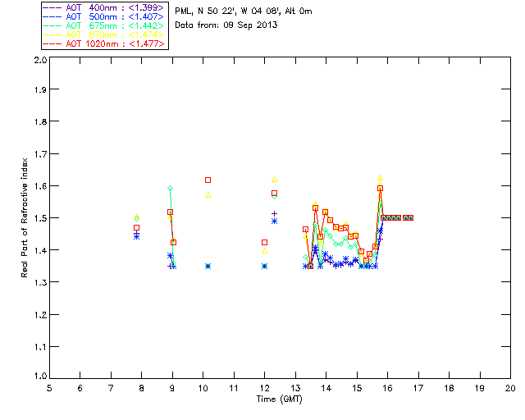Click the y-axis tick label 1.1

40,347
